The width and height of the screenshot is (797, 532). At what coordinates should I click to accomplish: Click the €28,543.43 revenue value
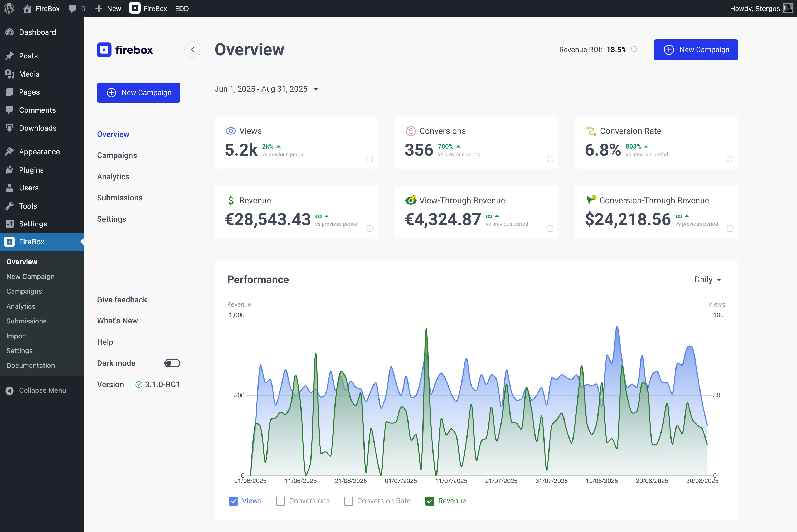pyautogui.click(x=268, y=219)
